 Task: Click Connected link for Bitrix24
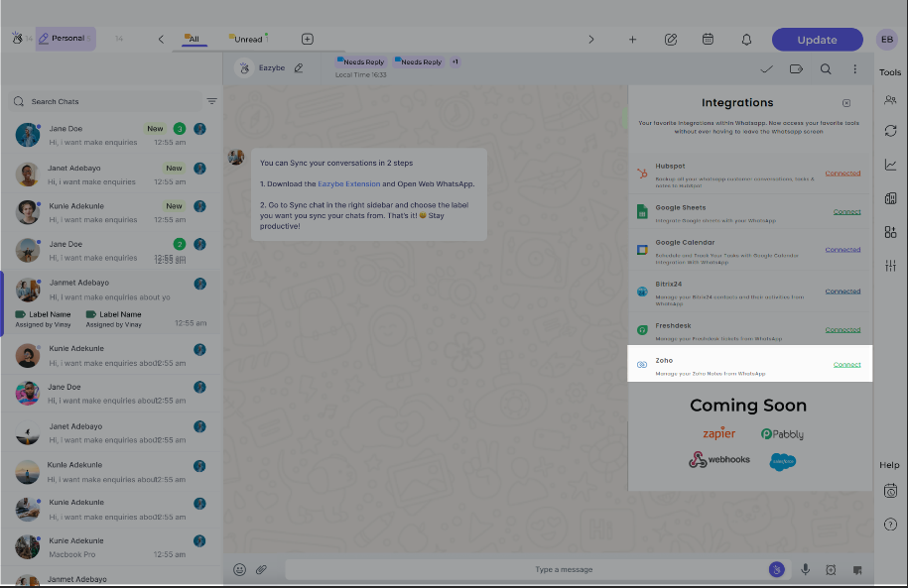pyautogui.click(x=843, y=292)
